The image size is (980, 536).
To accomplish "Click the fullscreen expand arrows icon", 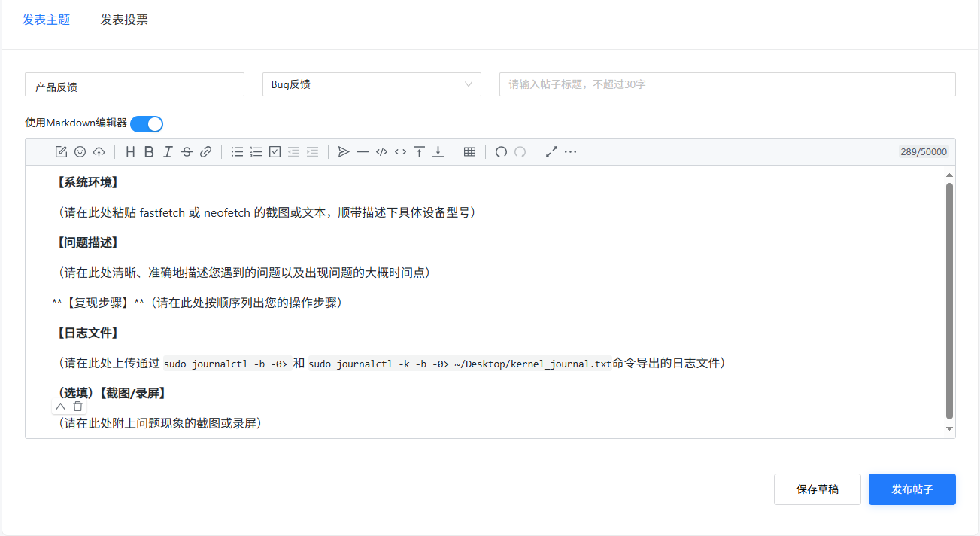I will point(551,152).
